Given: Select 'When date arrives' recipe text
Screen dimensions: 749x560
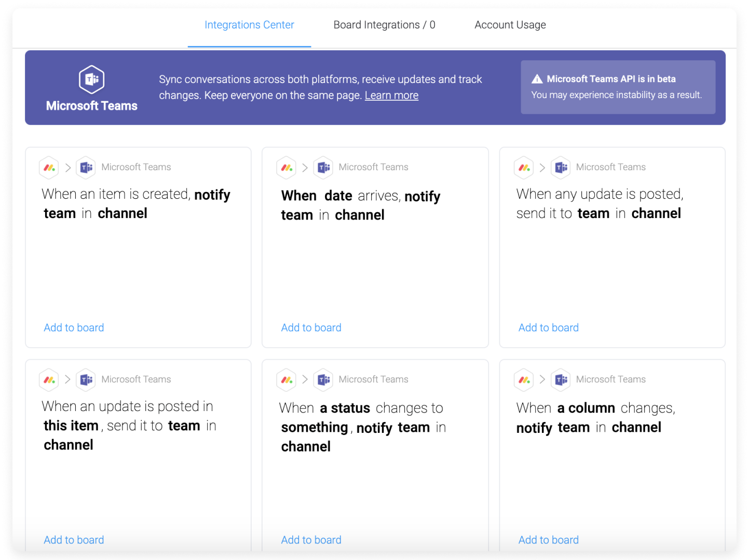Looking at the screenshot, I should pyautogui.click(x=361, y=205).
